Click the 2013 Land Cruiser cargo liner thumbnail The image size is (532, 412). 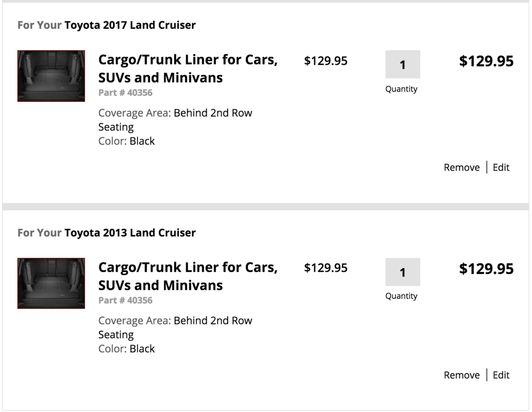[x=51, y=283]
